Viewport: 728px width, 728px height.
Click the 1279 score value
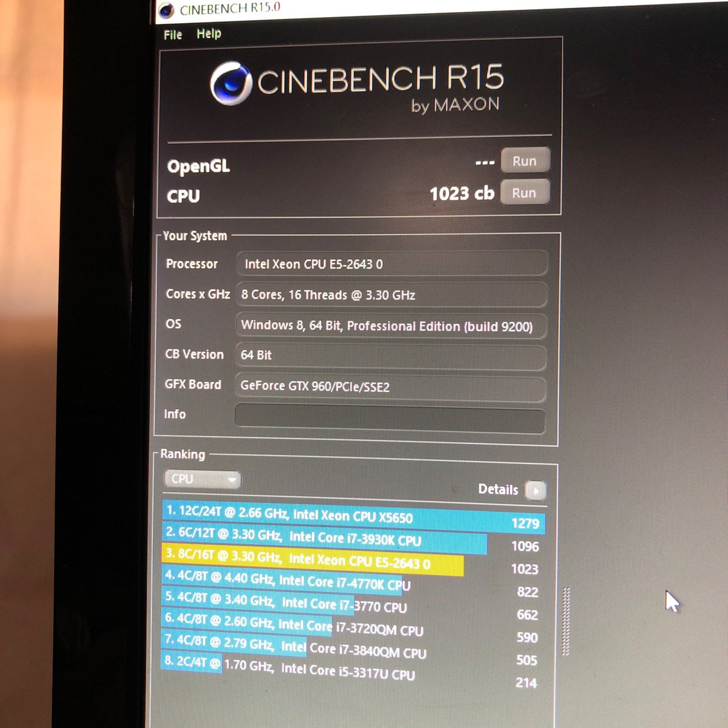pyautogui.click(x=525, y=524)
